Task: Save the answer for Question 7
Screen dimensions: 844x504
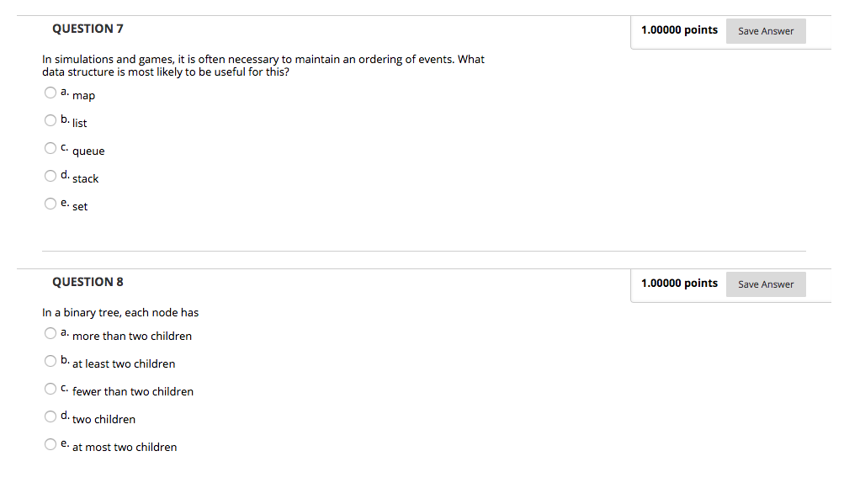Action: [x=765, y=31]
